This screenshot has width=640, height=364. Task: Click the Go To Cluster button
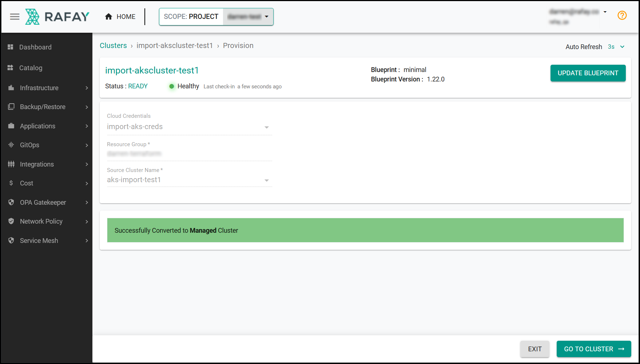pos(594,349)
